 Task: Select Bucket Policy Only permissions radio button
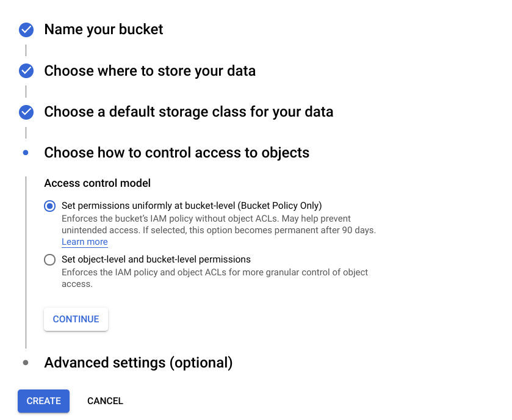49,206
